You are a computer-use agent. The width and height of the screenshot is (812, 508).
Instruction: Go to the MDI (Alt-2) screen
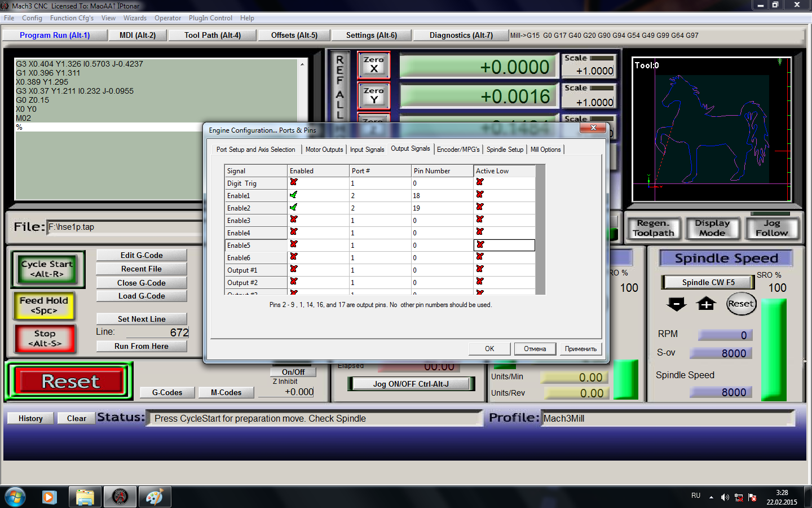click(x=138, y=35)
